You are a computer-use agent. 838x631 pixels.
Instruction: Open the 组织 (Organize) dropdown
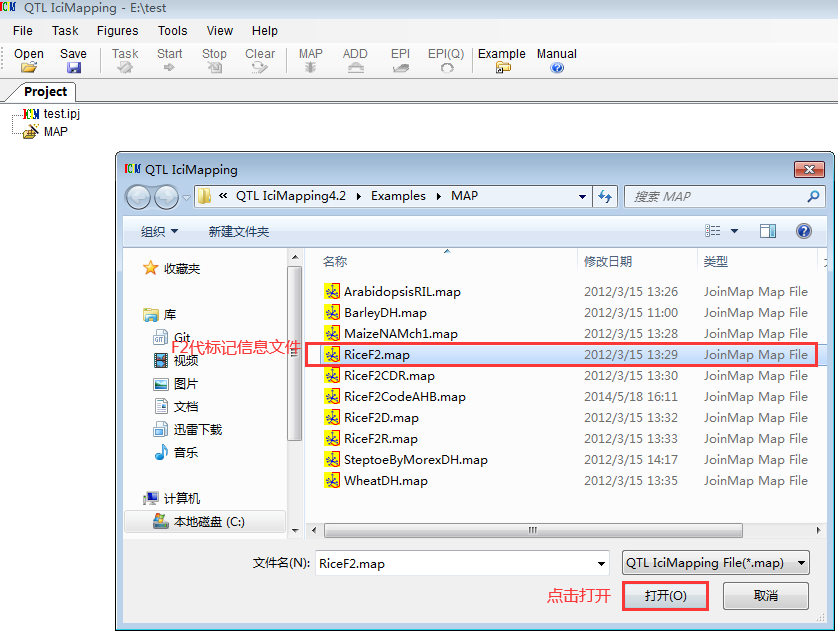click(159, 231)
